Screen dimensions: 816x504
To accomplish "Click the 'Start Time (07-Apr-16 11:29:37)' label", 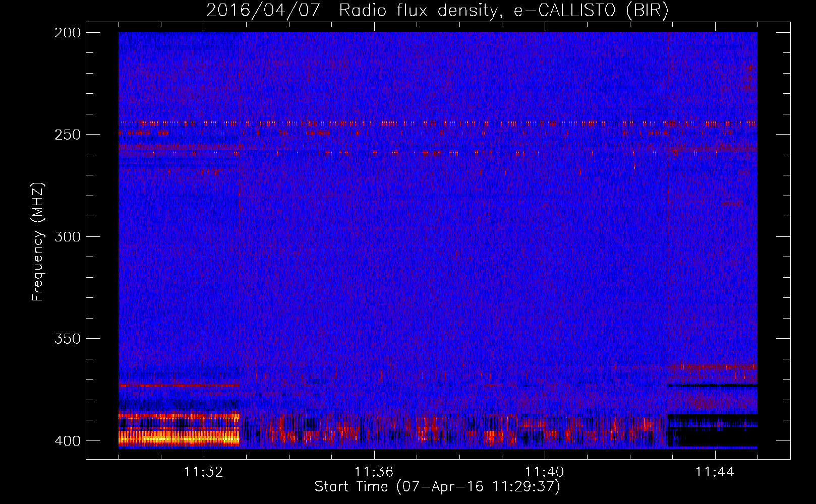I will tap(437, 487).
